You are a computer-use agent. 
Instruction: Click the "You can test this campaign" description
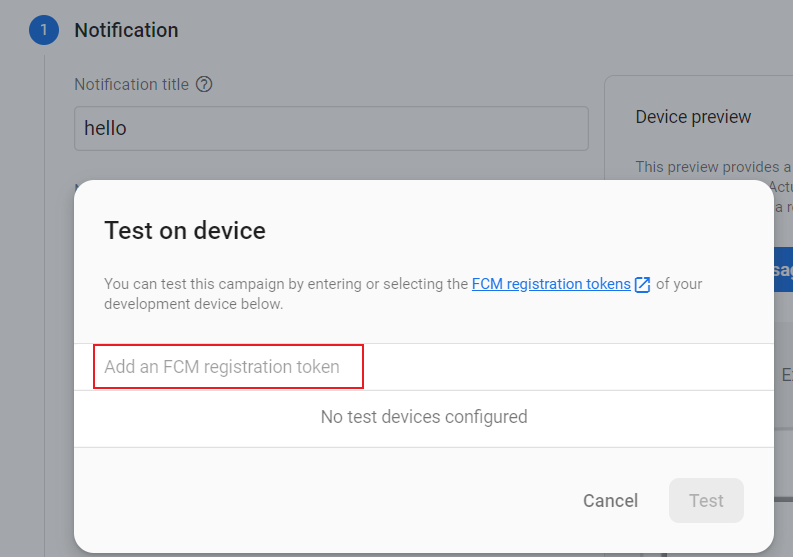pos(286,284)
